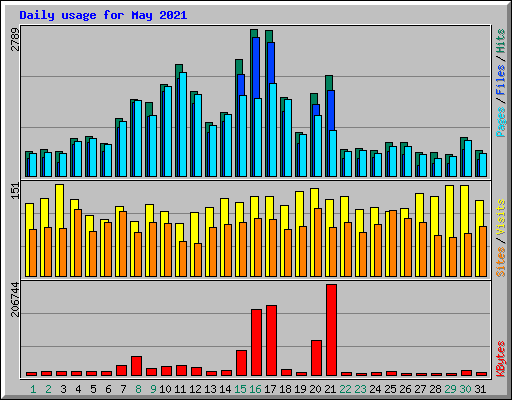This screenshot has height=400, width=512.
Task: Click the 206744 y-axis label
Action: (x=15, y=299)
